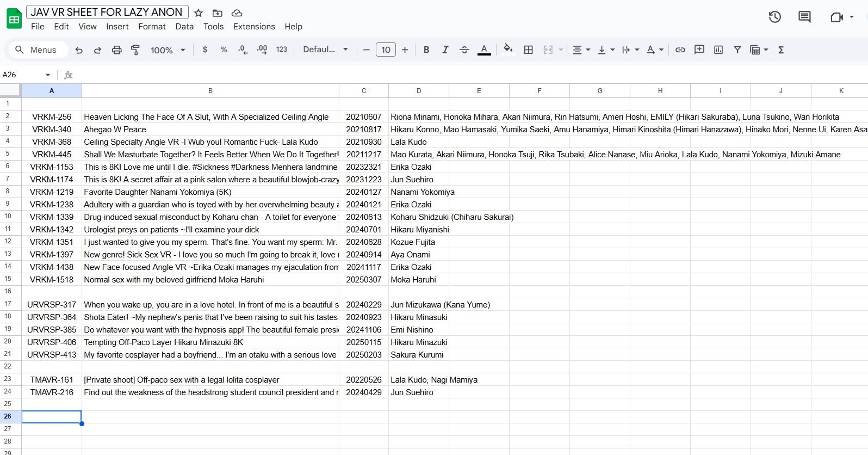Create a filter with the funnel icon
Image resolution: width=868 pixels, height=455 pixels.
click(x=737, y=50)
